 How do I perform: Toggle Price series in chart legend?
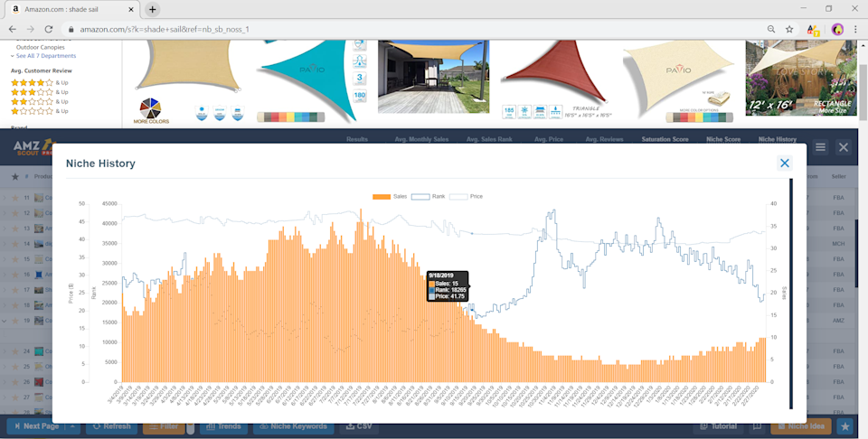pyautogui.click(x=466, y=196)
